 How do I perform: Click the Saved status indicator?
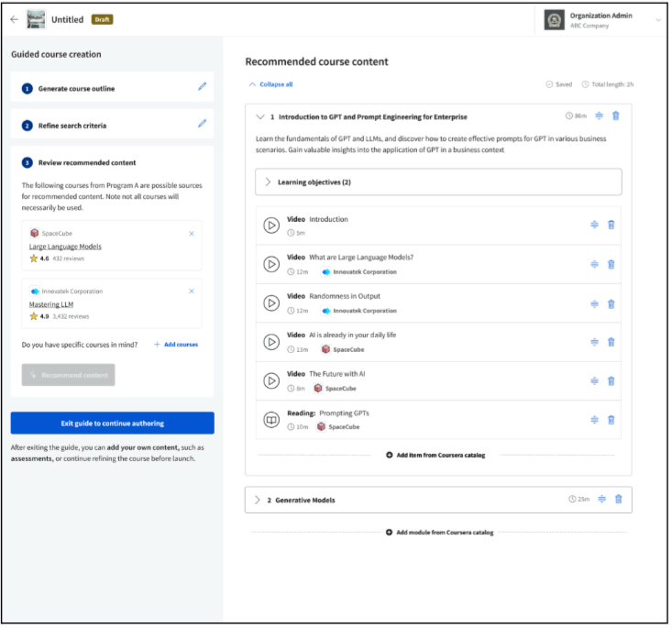[x=559, y=84]
